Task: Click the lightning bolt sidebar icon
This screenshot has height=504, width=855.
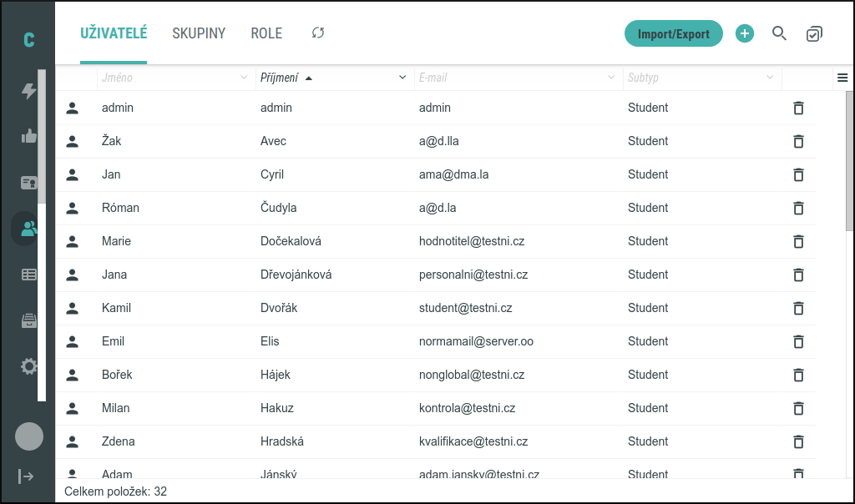Action: (29, 91)
